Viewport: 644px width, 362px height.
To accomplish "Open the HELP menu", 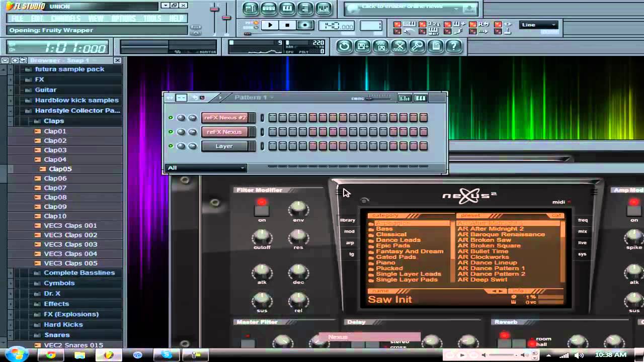I will coord(176,19).
